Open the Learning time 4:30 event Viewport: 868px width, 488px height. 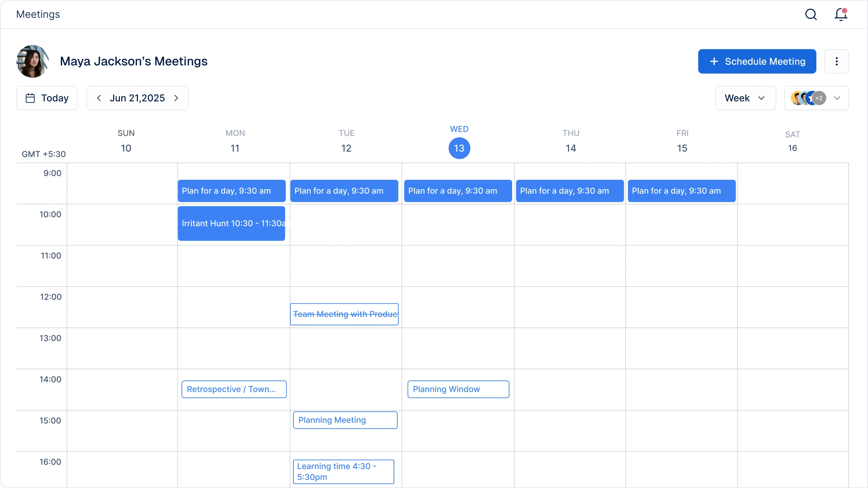click(343, 471)
